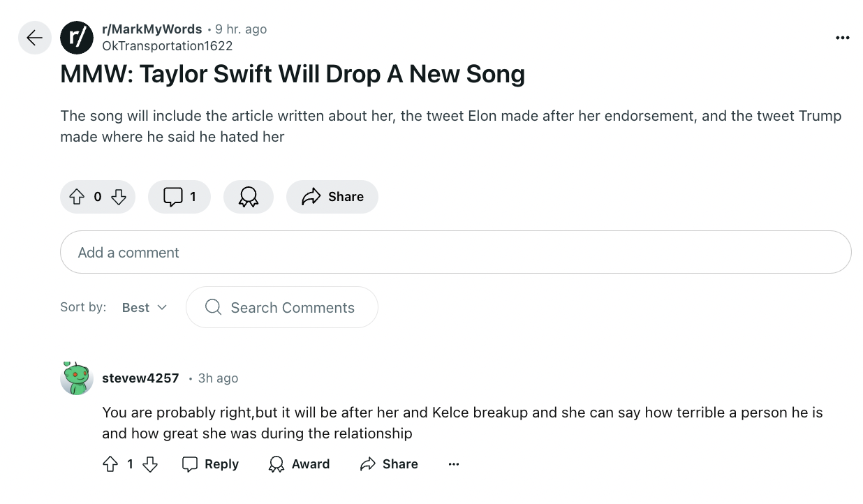Go back using the left arrow button
The width and height of the screenshot is (863, 504).
pyautogui.click(x=35, y=38)
